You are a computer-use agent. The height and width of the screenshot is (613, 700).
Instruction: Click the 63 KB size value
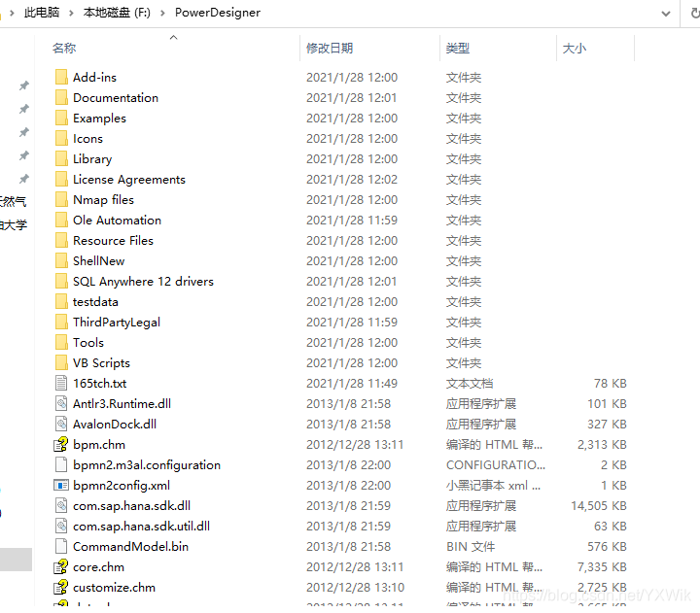(610, 527)
